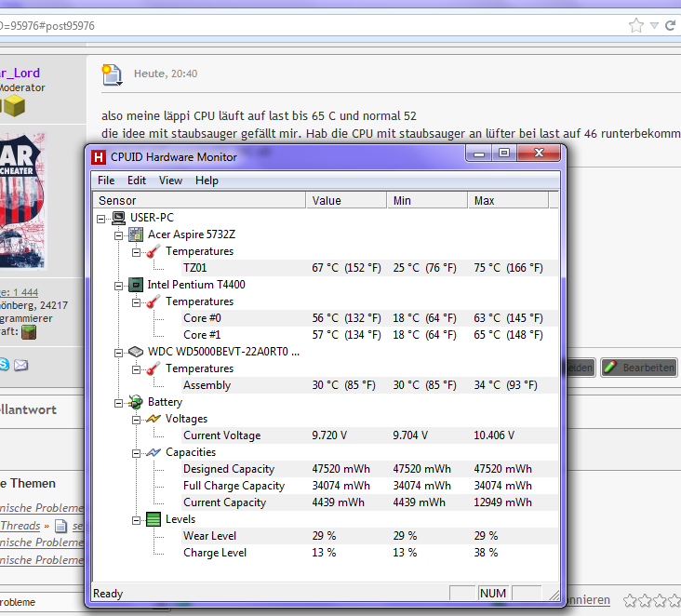Click the green Levels icon
Viewport: 681px width, 616px height.
pos(154,519)
